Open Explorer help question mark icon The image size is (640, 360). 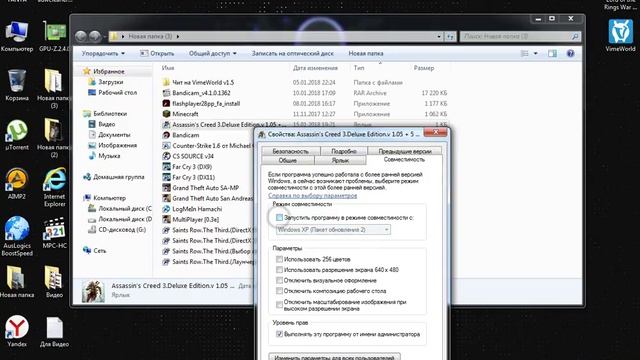570,53
